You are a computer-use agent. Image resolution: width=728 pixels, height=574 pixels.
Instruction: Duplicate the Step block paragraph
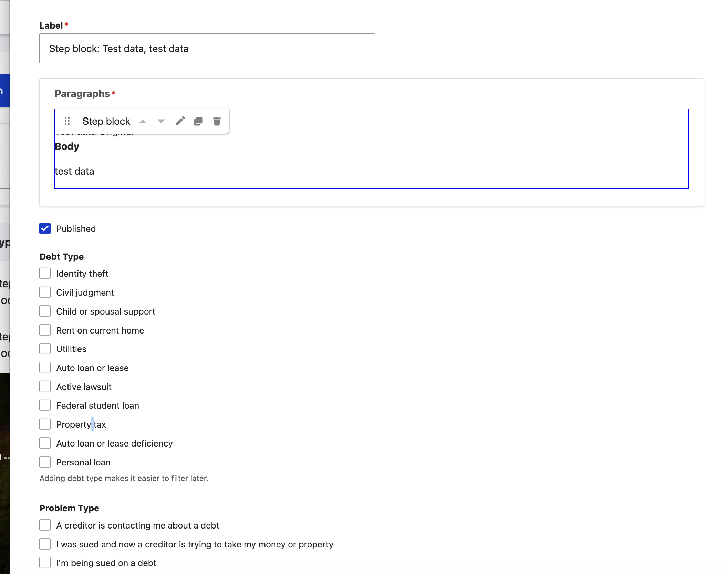(198, 121)
